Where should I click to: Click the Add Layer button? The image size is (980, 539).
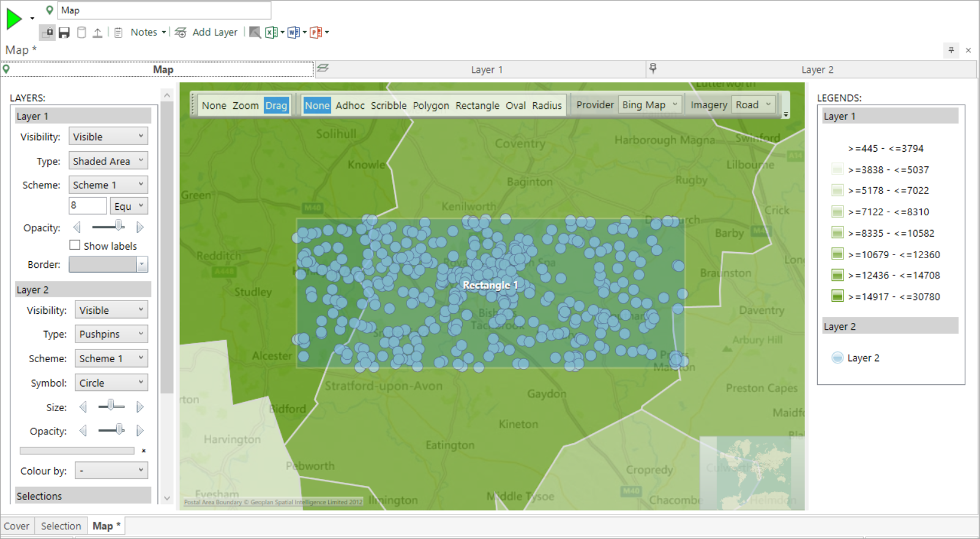(x=206, y=32)
